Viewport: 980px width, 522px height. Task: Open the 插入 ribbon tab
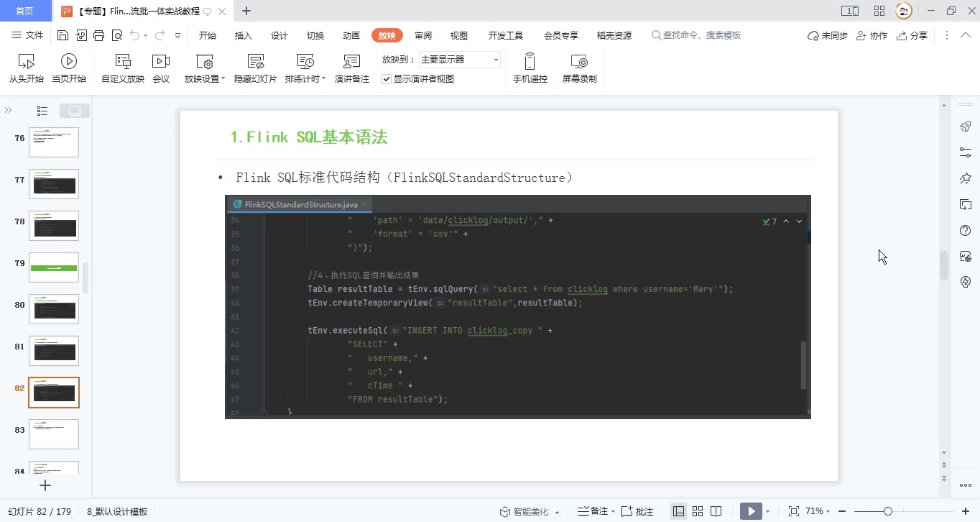(x=243, y=35)
